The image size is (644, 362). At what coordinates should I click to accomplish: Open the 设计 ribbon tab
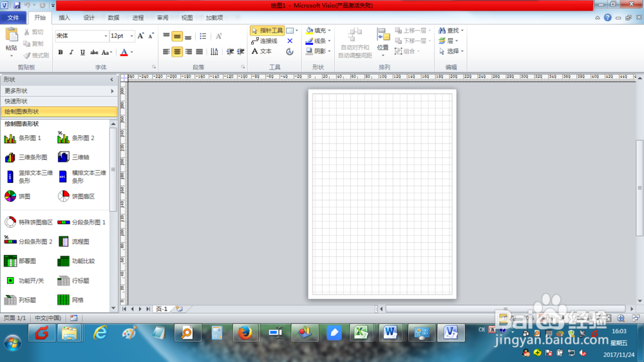click(x=89, y=17)
